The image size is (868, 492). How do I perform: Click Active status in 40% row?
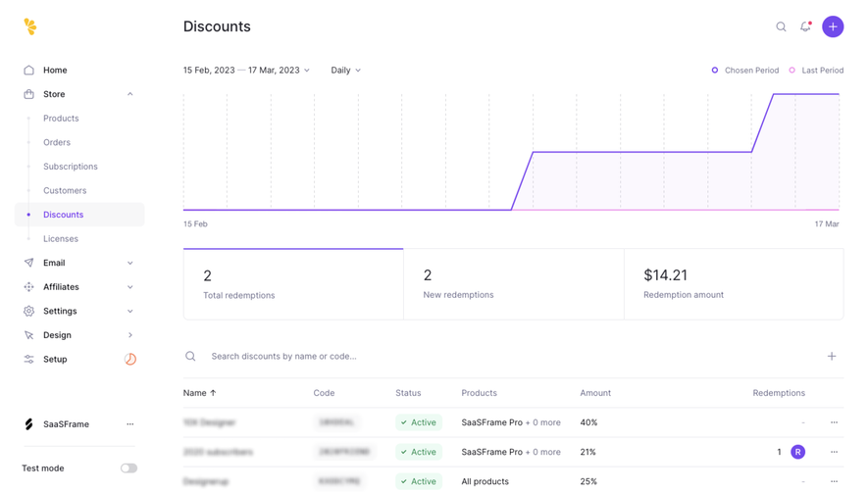[419, 422]
